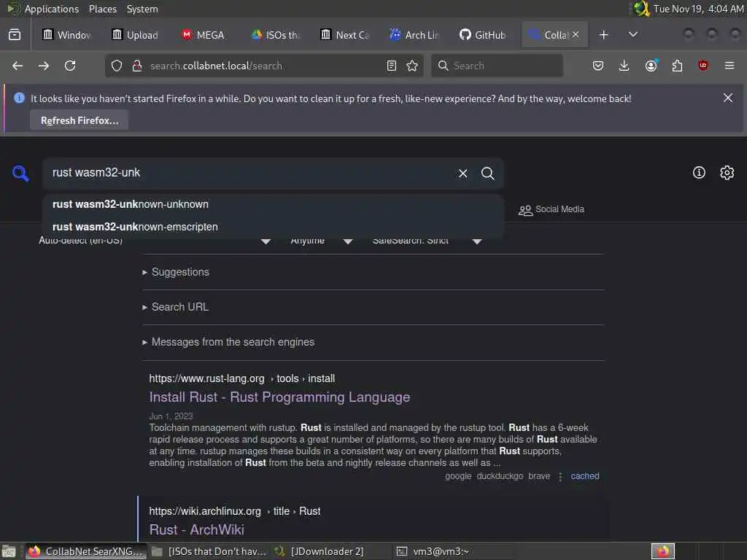
Task: Open the Firefox View icon
Action: point(15,35)
